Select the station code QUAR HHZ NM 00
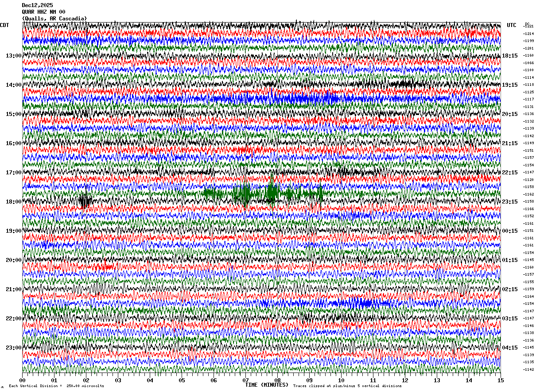Image resolution: width=536 pixels, height=392 pixels. pos(43,12)
